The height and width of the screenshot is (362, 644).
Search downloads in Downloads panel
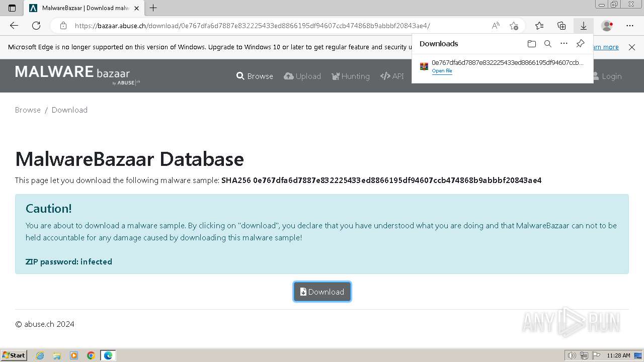coord(548,44)
